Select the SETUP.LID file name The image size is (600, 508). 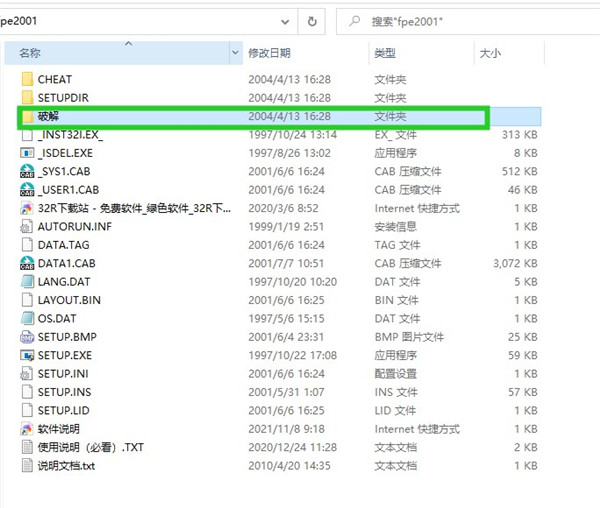coord(64,410)
